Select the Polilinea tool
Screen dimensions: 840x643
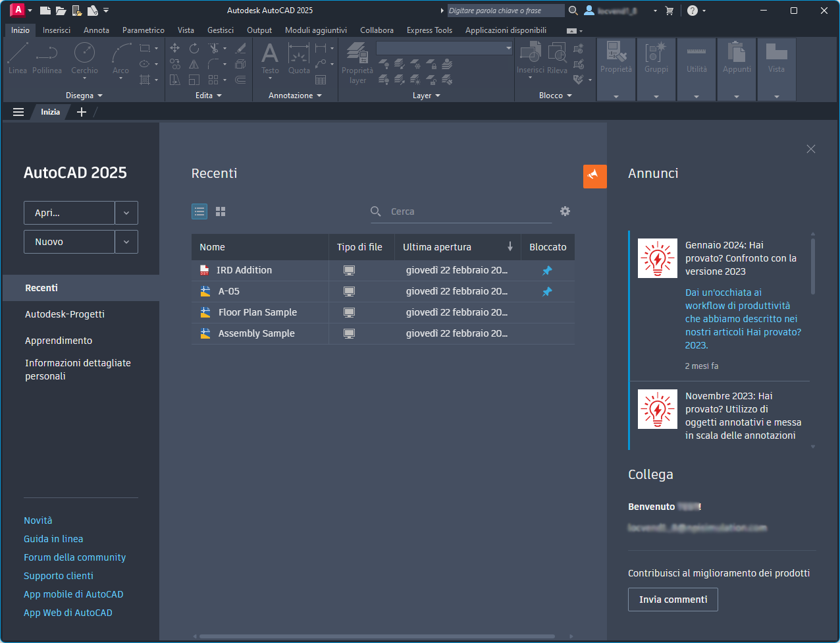[47, 59]
